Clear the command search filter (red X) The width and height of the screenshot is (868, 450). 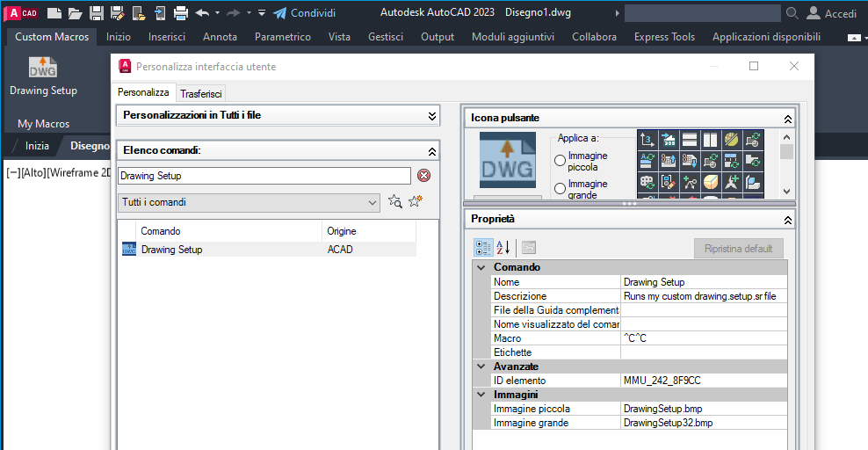click(423, 176)
